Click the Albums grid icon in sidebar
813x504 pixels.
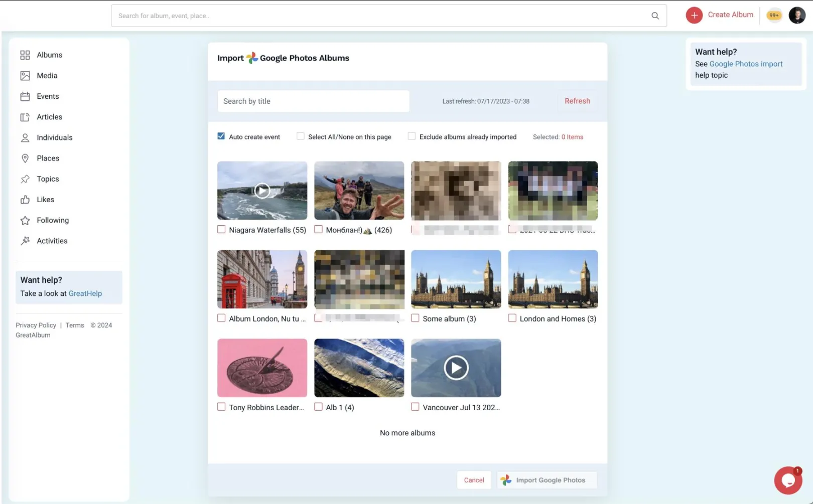[x=25, y=55]
